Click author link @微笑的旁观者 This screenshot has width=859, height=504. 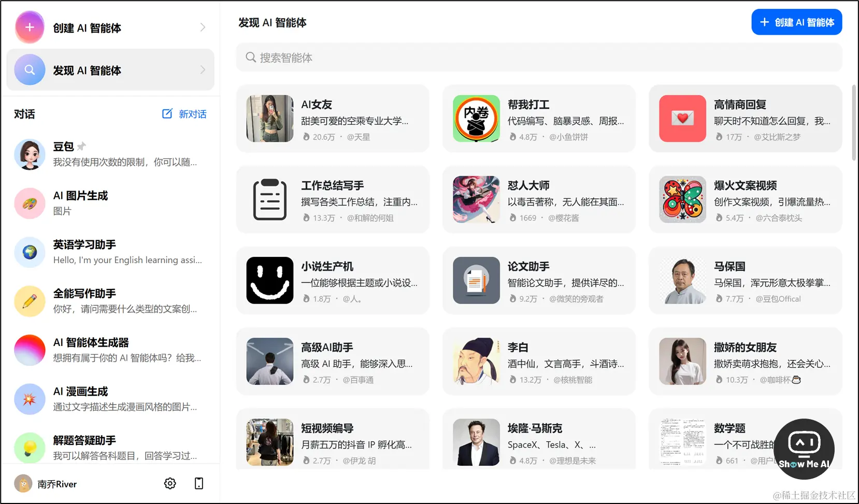point(576,299)
